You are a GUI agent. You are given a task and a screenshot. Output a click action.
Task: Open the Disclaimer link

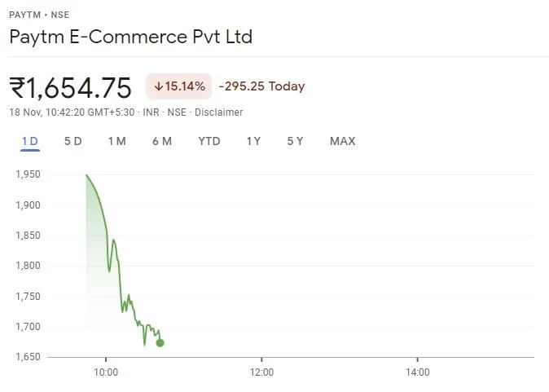220,112
